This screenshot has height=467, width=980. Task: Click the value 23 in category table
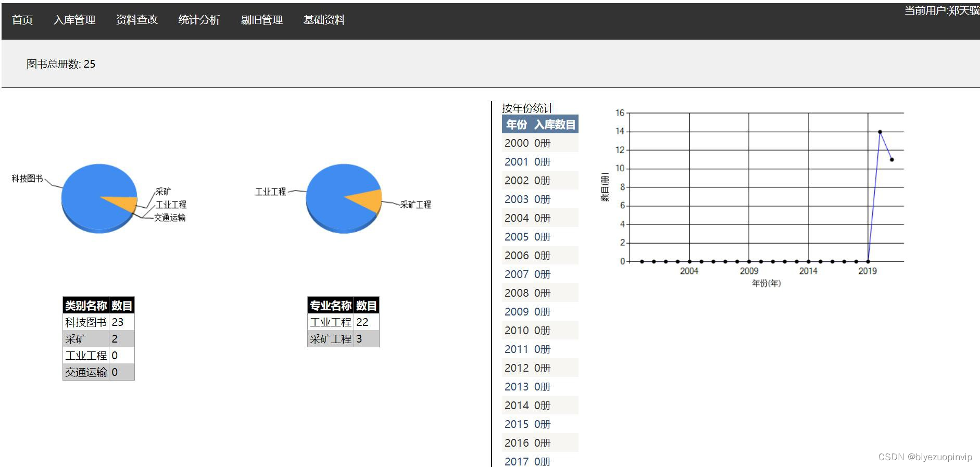pos(118,322)
